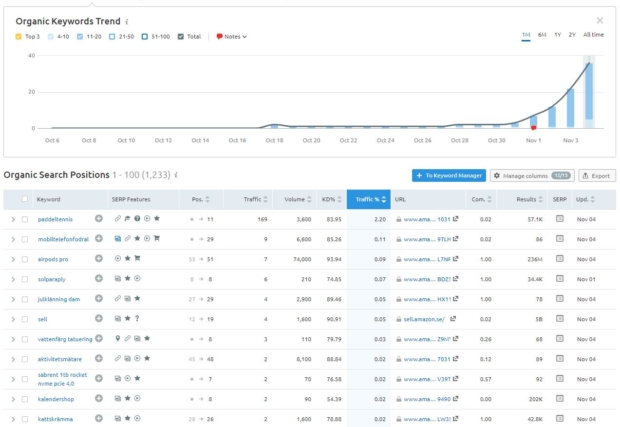Open Manage columns settings
This screenshot has width=620, height=427.
532,176
